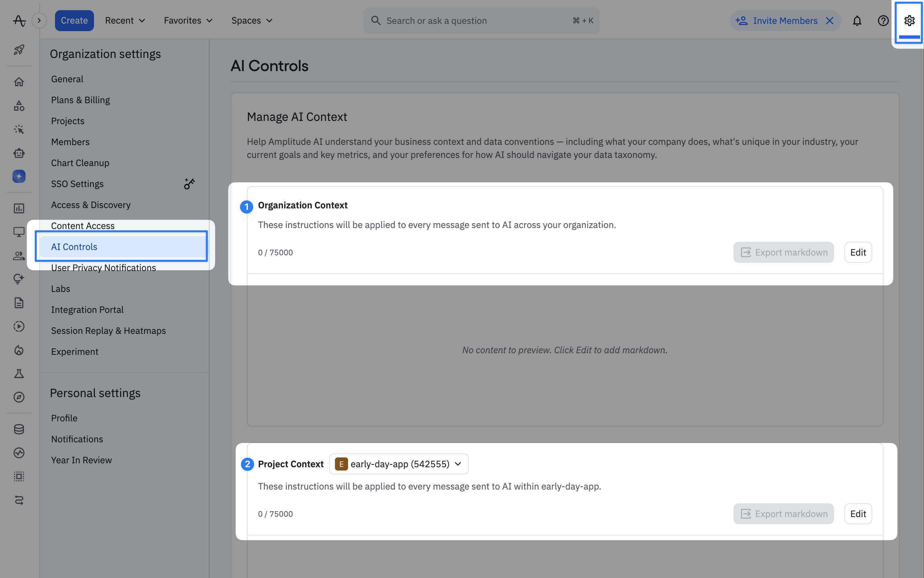Screen dimensions: 924x578
Task: Select the Home icon in sidebar
Action: point(19,81)
